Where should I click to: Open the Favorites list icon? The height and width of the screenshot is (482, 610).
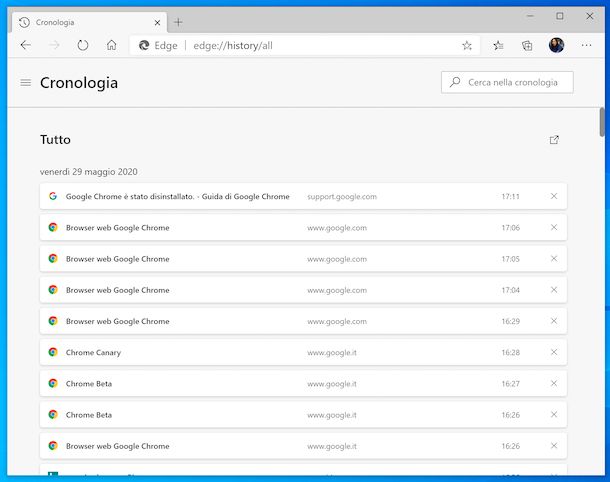498,46
